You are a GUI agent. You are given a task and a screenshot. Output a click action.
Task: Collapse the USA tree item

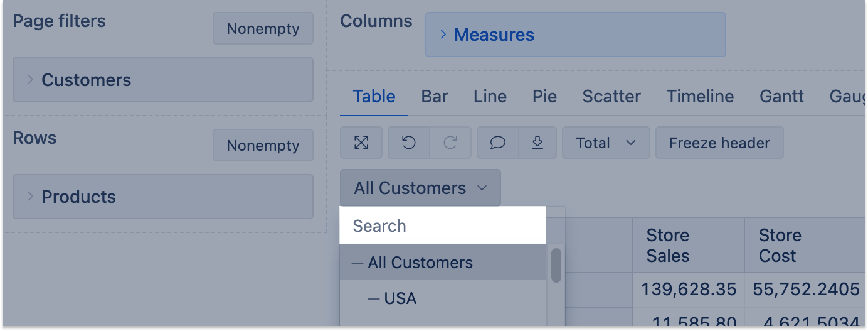point(374,298)
